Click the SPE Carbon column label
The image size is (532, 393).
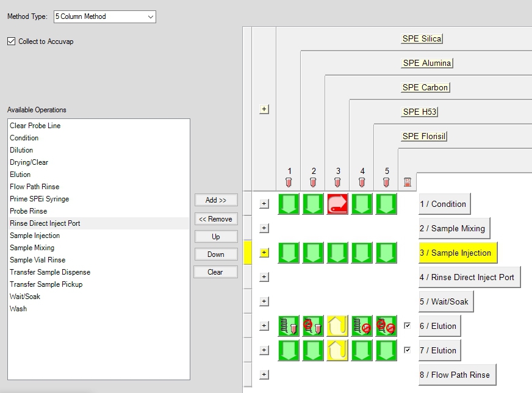tap(425, 87)
